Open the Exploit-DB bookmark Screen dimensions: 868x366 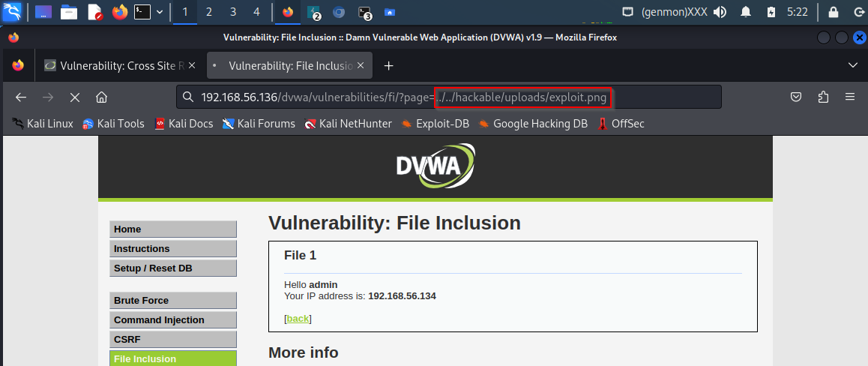(x=435, y=124)
